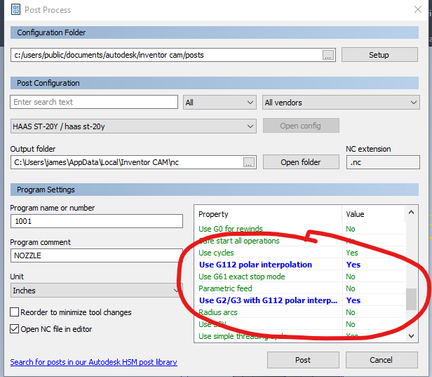Click the Open config button

click(301, 126)
